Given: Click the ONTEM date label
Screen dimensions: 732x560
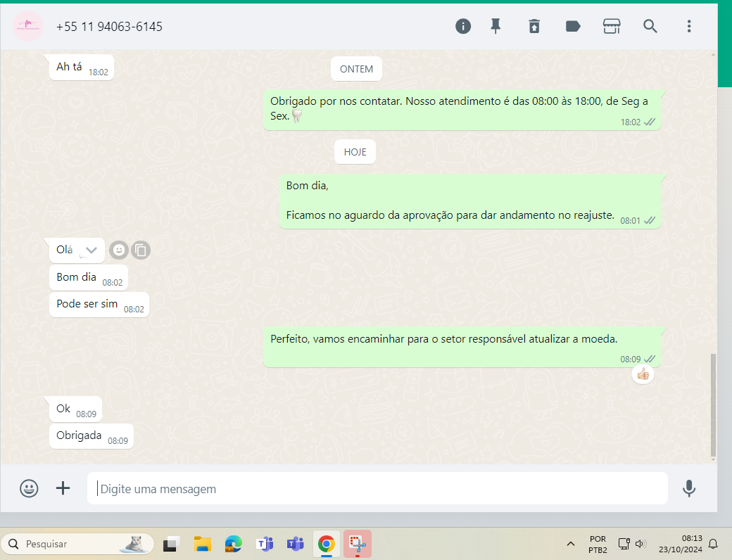Looking at the screenshot, I should click(356, 69).
